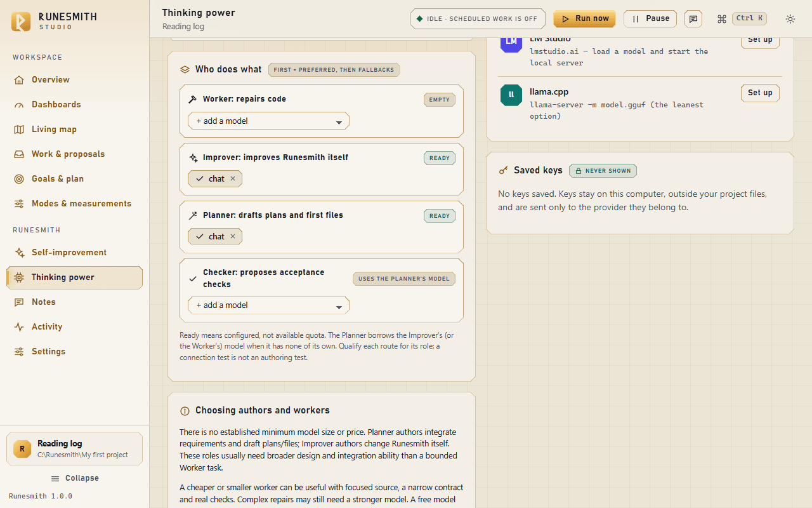
Task: Open Living map page
Action: pos(74,130)
